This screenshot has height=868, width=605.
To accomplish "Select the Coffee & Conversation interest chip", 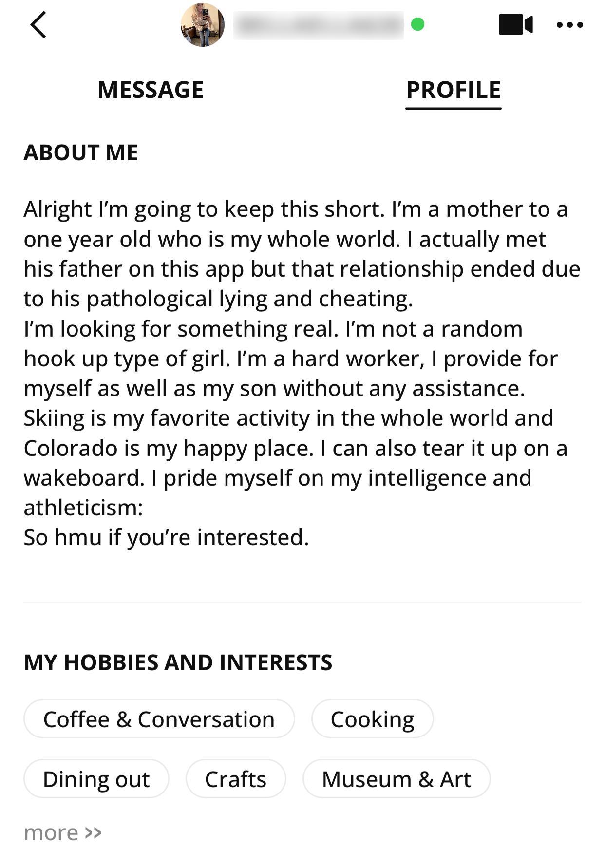I will click(x=159, y=719).
